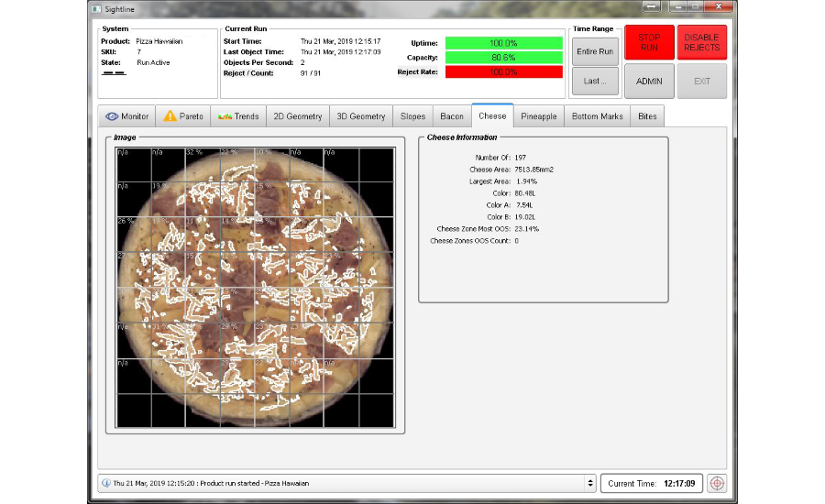Screen dimensions: 825x504
Task: Open the Slopes tab
Action: point(412,116)
